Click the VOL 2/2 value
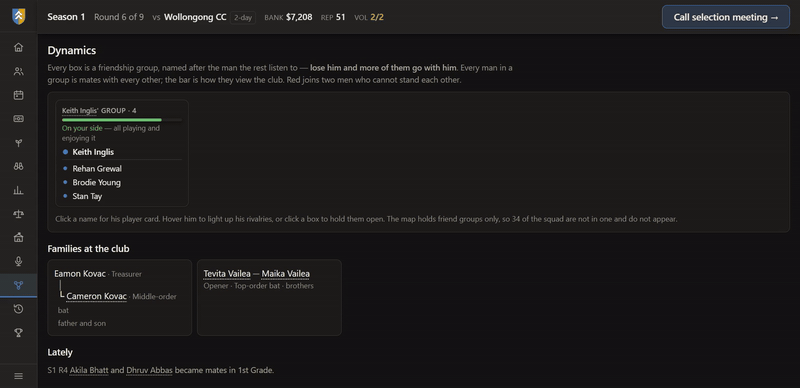This screenshot has height=388, width=800. coord(377,17)
